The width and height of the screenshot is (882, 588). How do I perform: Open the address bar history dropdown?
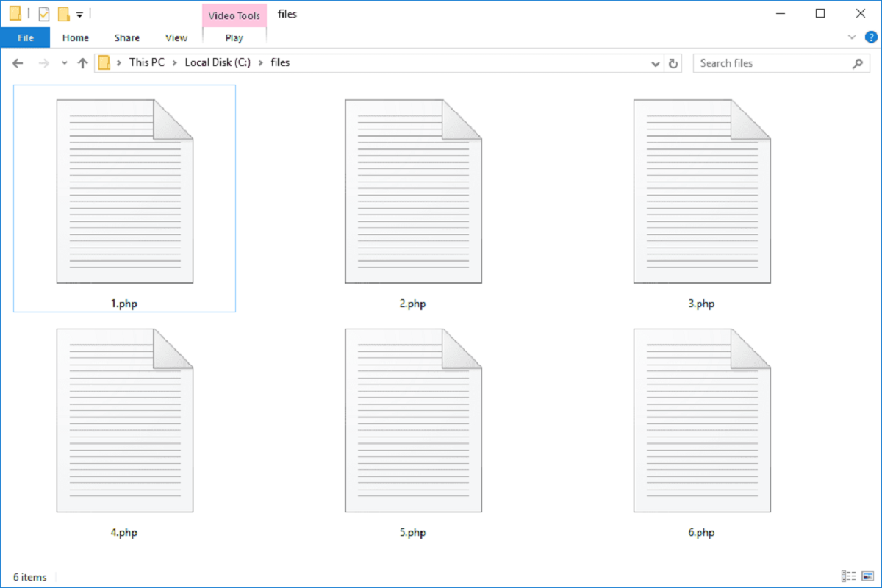(656, 64)
